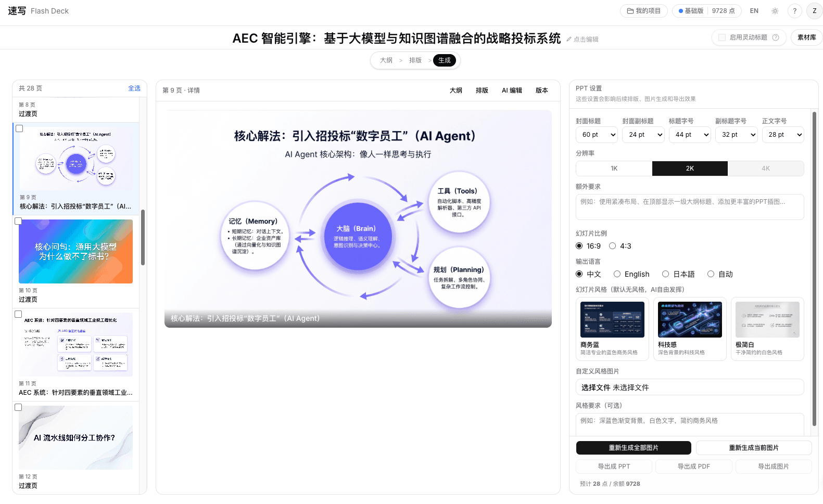Click 全选 to select all pages
The image size is (823, 504).
click(134, 88)
